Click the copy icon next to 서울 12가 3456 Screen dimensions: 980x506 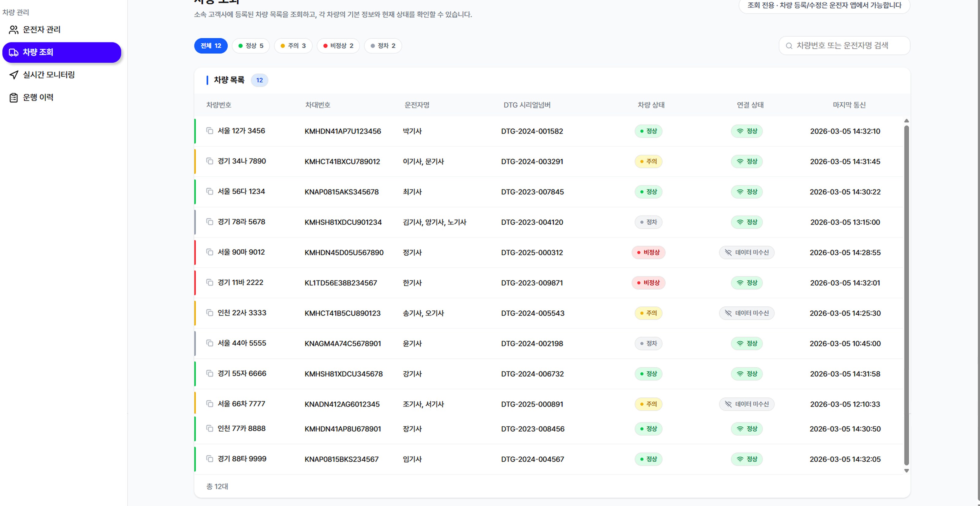point(209,131)
